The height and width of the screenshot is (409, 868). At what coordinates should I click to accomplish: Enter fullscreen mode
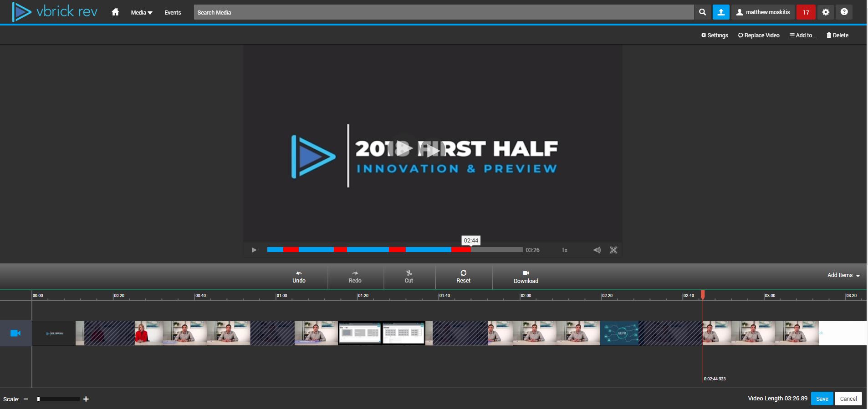[x=613, y=250]
